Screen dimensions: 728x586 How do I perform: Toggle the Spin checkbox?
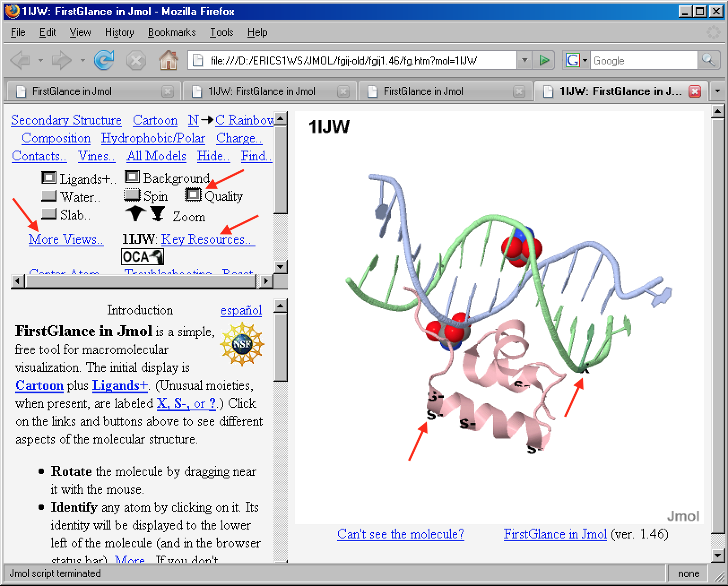[132, 195]
